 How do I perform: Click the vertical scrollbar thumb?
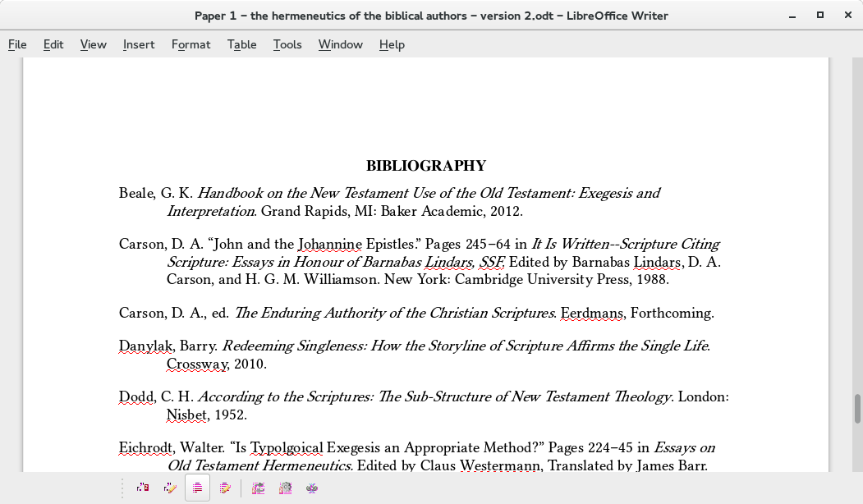point(857,409)
